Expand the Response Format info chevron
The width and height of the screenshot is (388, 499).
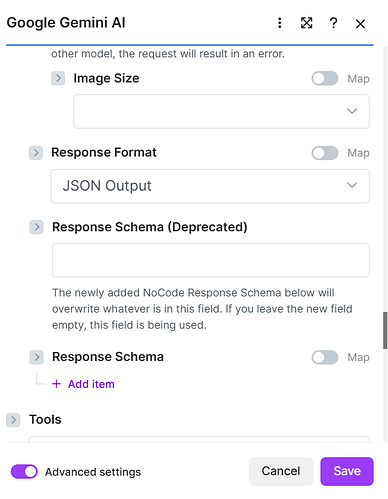coord(36,153)
